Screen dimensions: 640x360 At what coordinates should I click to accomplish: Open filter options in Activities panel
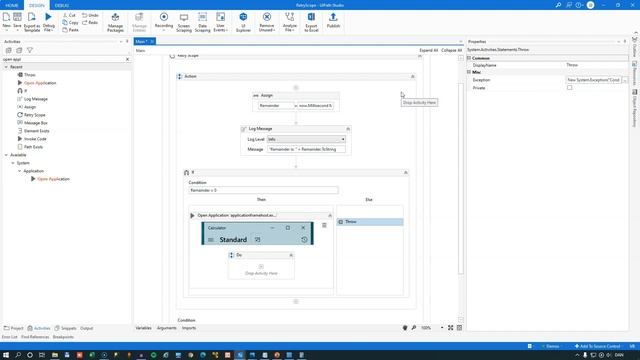point(30,50)
